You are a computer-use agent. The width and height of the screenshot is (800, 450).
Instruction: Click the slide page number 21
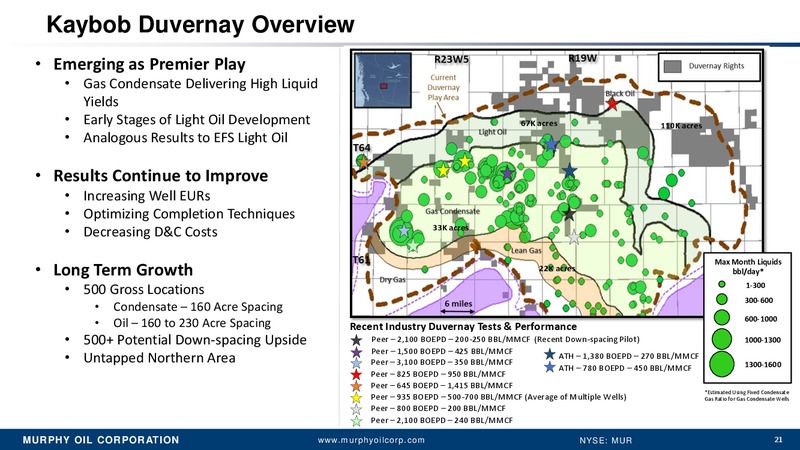pyautogui.click(x=779, y=439)
